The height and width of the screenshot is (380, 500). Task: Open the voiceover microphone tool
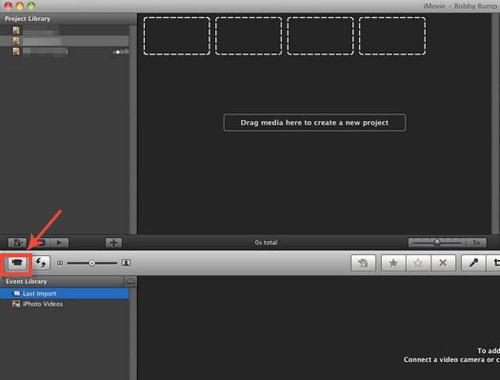point(473,263)
